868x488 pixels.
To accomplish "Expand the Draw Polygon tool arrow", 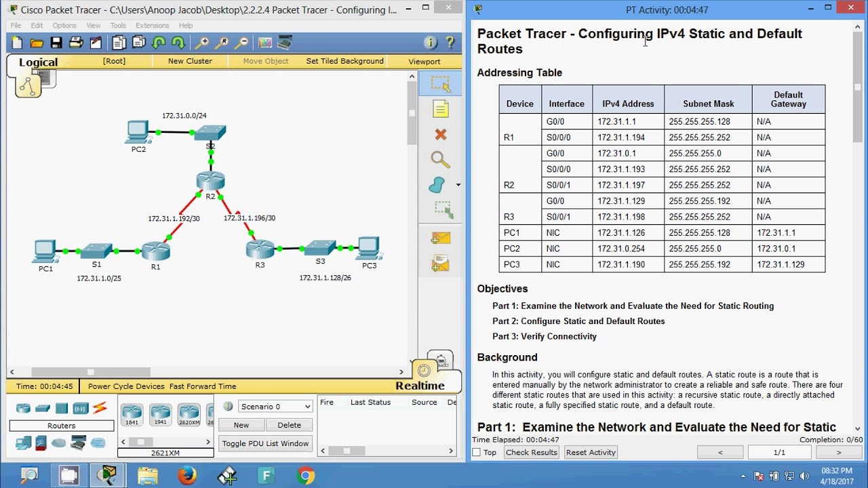I will pyautogui.click(x=458, y=185).
